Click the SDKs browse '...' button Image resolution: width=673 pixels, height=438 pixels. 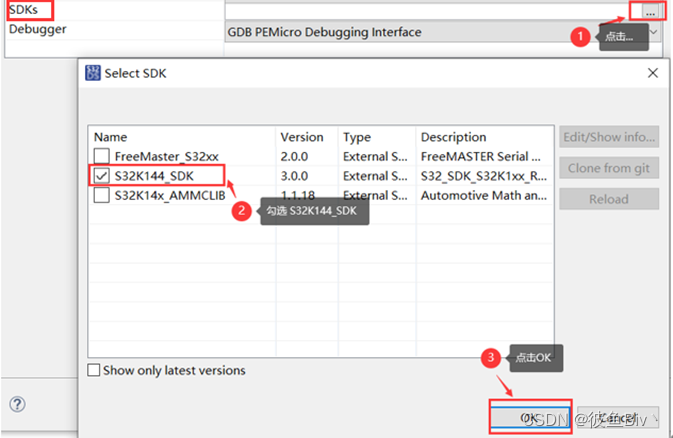click(650, 12)
